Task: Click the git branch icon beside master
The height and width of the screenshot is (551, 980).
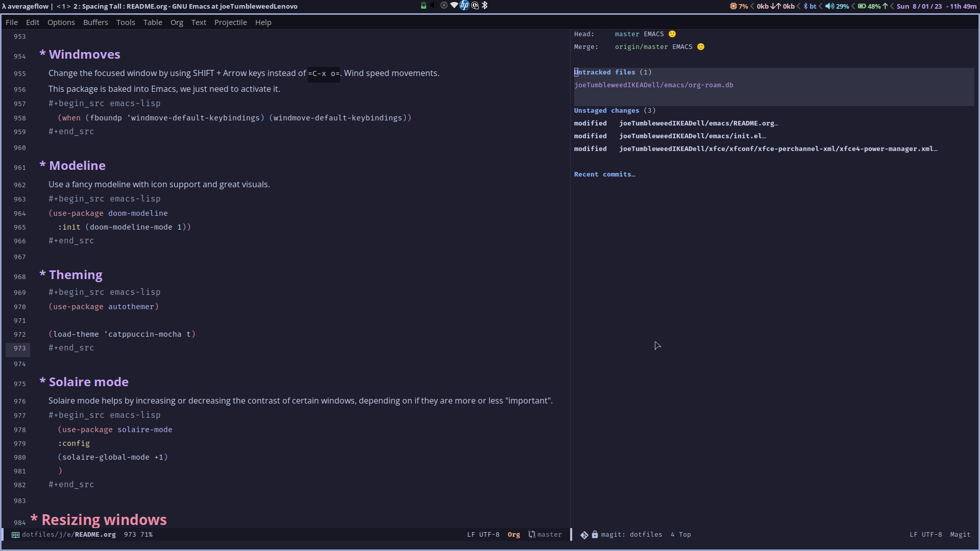Action: pos(533,534)
